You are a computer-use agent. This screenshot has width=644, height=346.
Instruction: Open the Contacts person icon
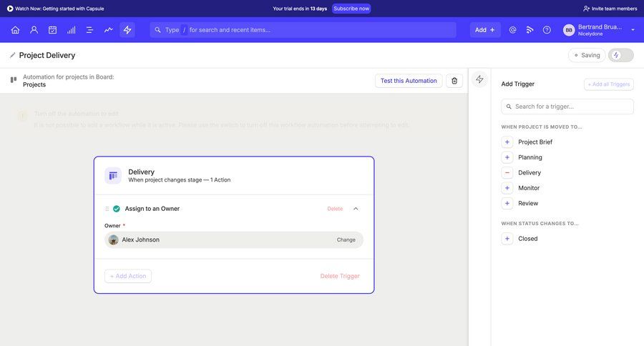pos(34,30)
